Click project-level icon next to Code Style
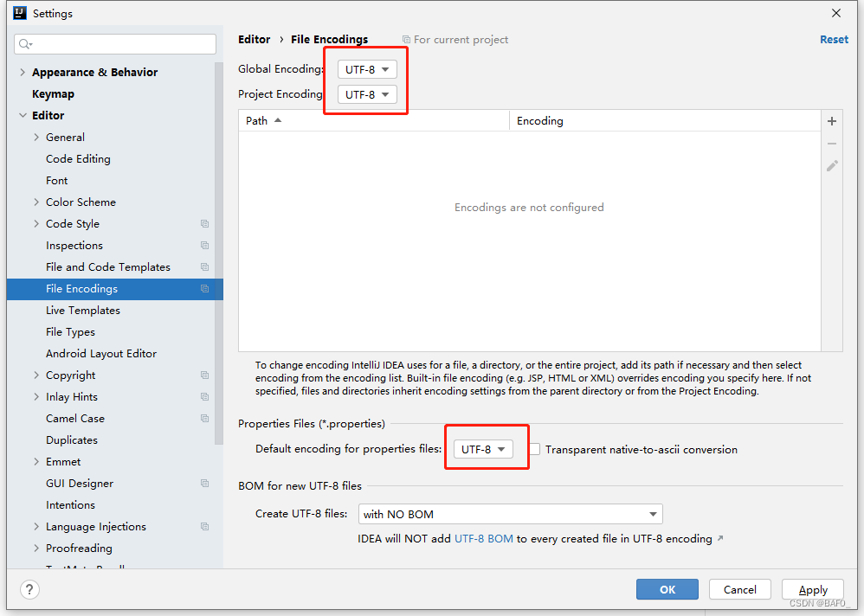Viewport: 864px width, 616px height. coord(204,223)
